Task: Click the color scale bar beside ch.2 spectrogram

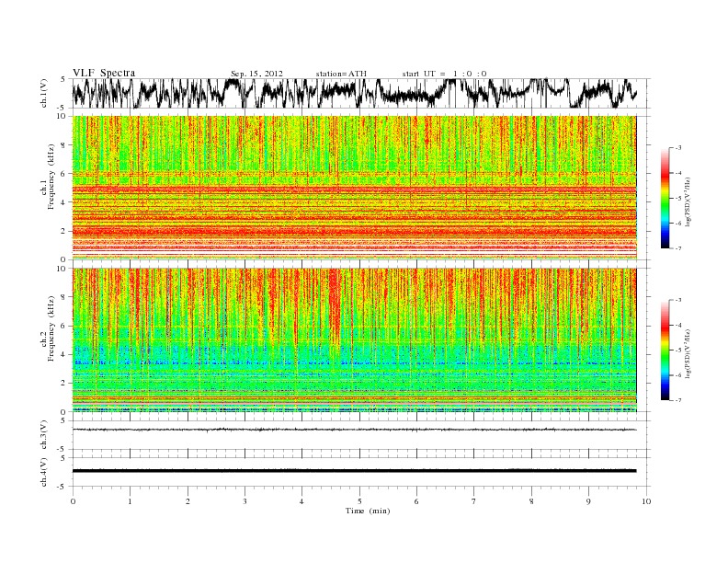Action: 665,350
